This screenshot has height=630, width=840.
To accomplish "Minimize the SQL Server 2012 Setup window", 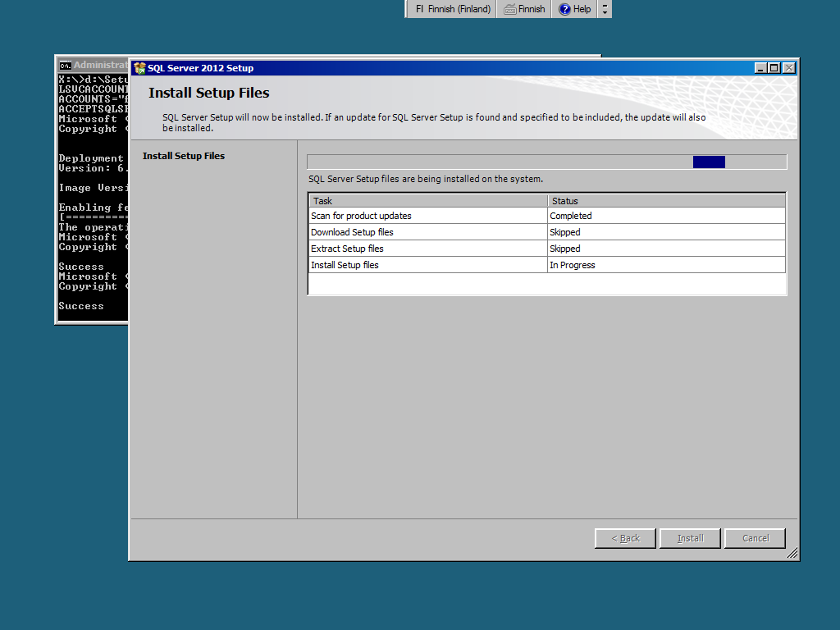I will [760, 68].
